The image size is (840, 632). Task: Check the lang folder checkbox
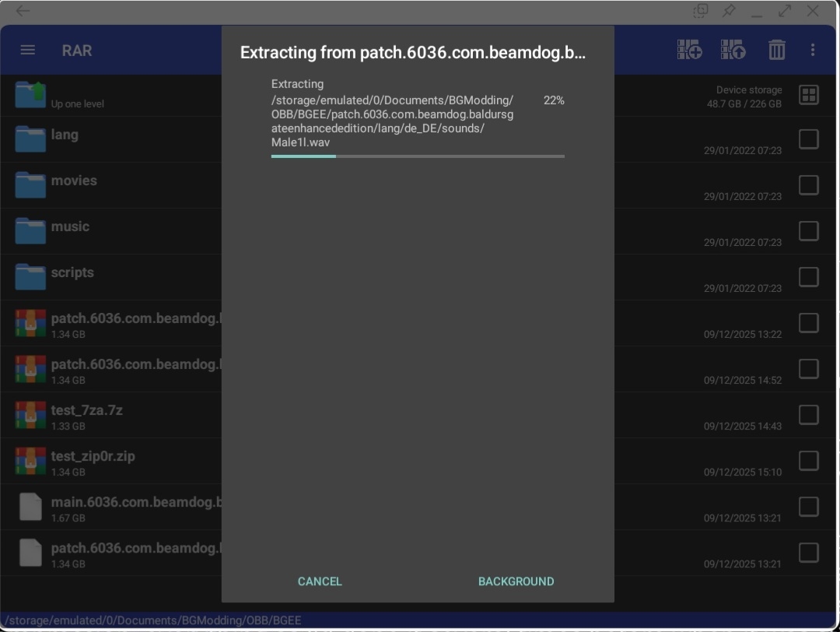tap(809, 139)
